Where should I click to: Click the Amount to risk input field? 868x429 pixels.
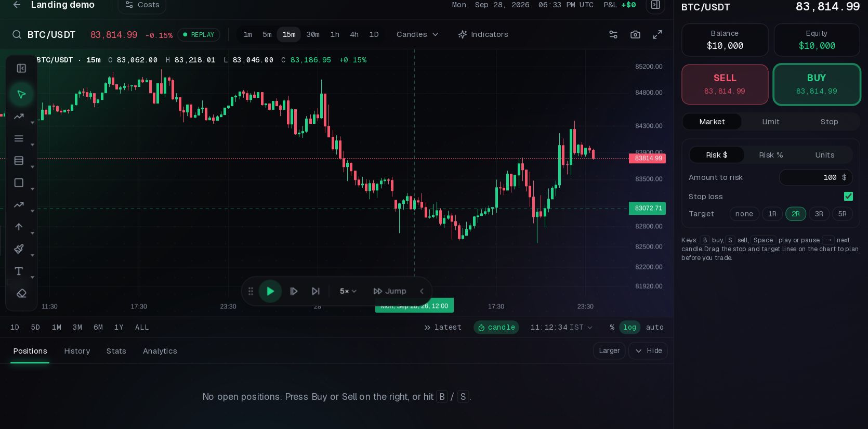coord(816,177)
